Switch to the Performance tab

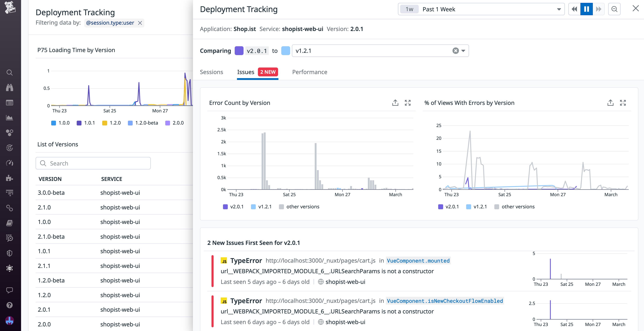tap(309, 72)
